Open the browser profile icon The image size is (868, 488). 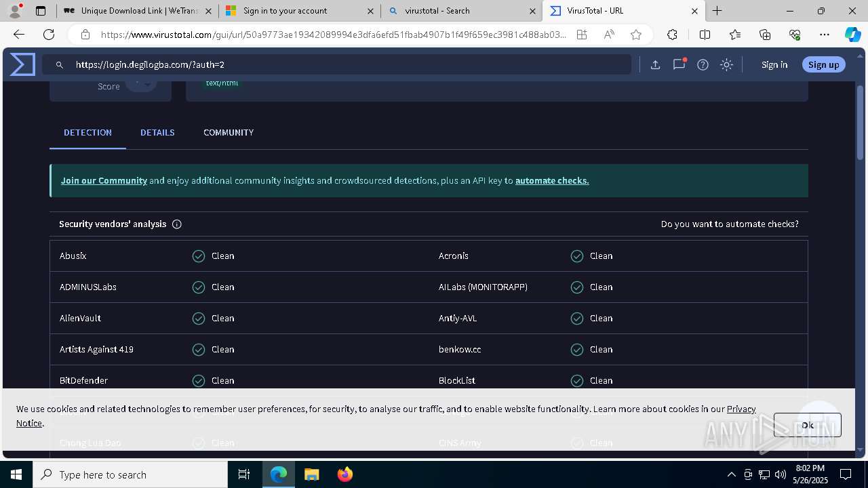pos(15,11)
